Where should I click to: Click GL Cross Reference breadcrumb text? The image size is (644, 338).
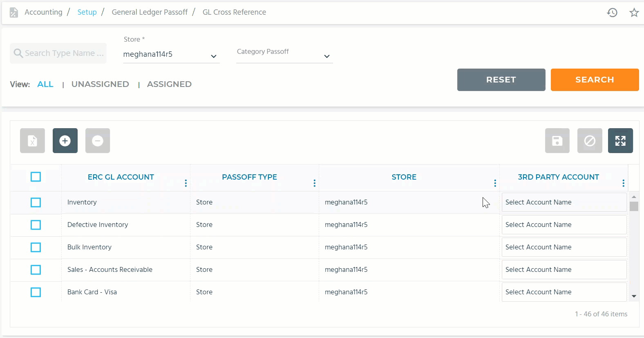point(234,12)
